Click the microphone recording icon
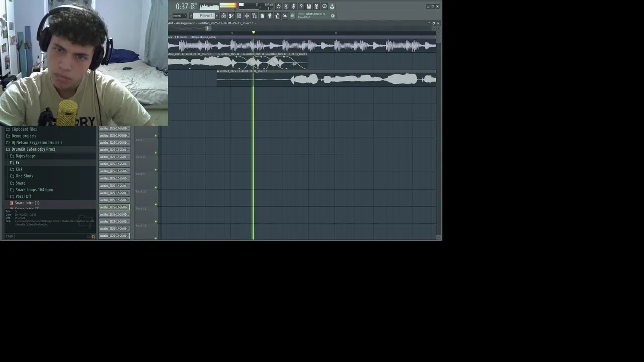Image resolution: width=644 pixels, height=362 pixels. coord(294,6)
